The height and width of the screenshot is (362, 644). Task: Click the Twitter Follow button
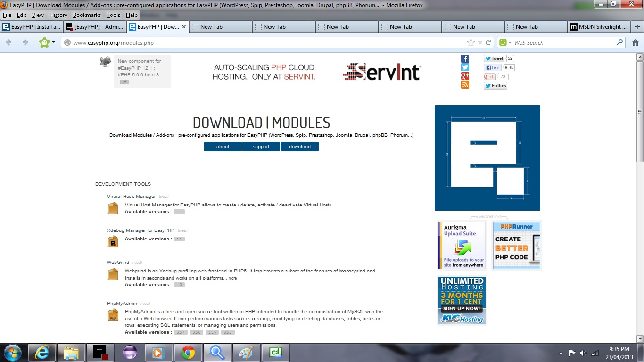pyautogui.click(x=495, y=86)
